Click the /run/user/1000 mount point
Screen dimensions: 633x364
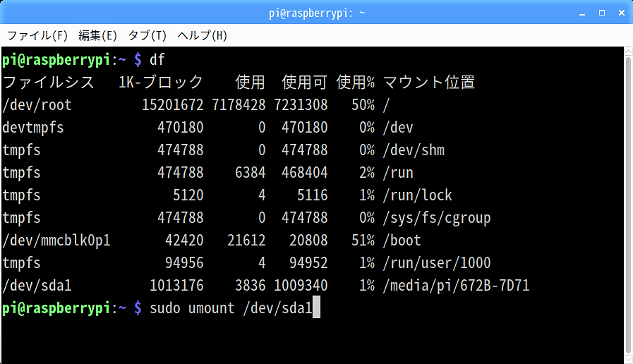tap(437, 263)
